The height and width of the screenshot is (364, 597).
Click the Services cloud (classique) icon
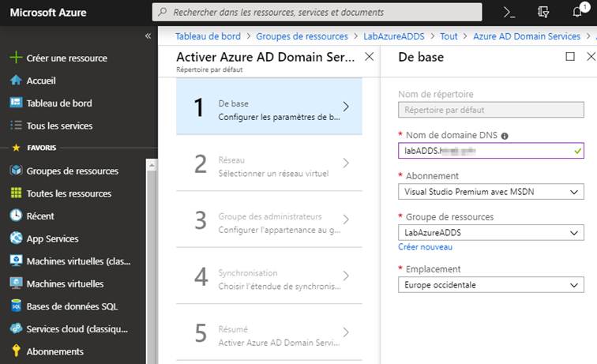(x=16, y=328)
